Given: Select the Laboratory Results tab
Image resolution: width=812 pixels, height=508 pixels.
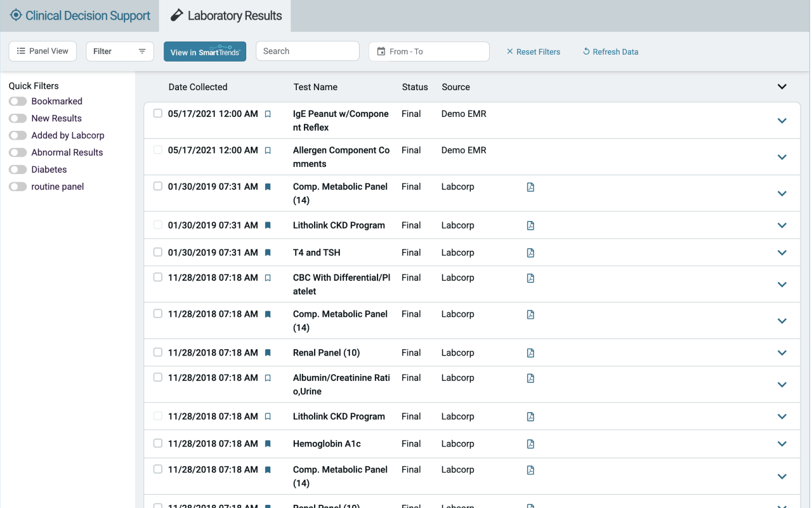Looking at the screenshot, I should [x=226, y=16].
